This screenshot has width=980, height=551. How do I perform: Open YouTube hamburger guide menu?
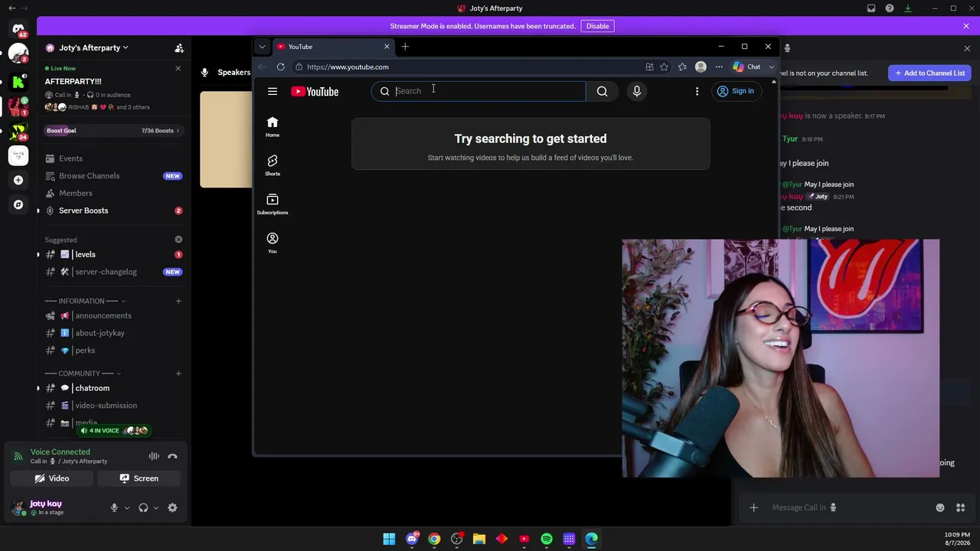(273, 91)
